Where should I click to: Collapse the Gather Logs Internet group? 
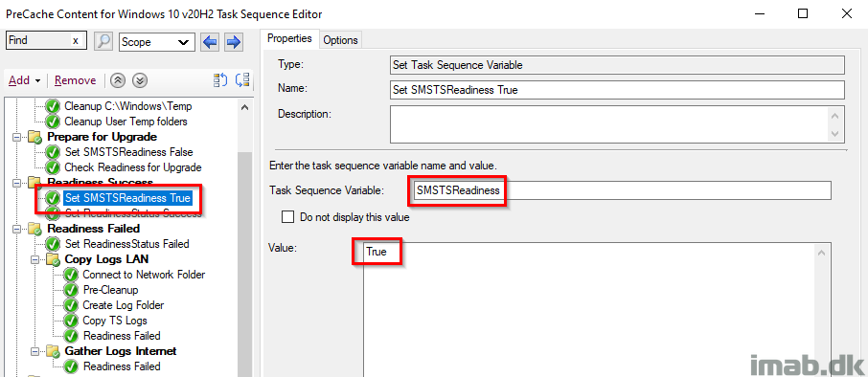(34, 351)
